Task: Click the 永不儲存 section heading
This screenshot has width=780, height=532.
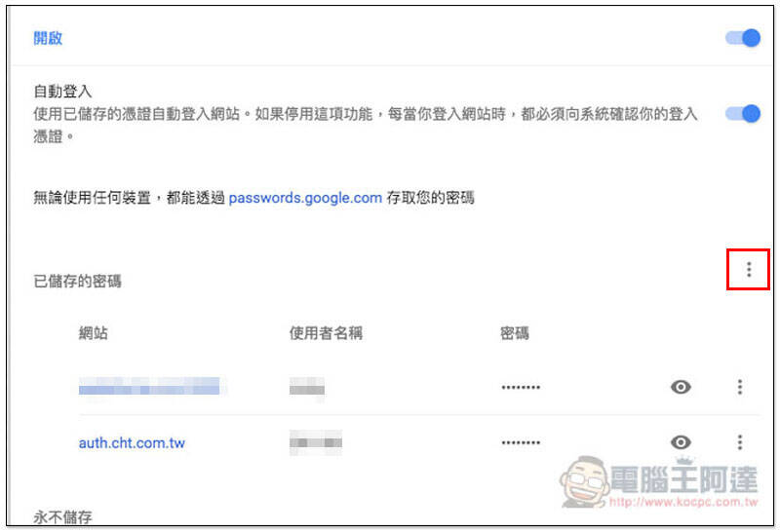Action: click(62, 517)
